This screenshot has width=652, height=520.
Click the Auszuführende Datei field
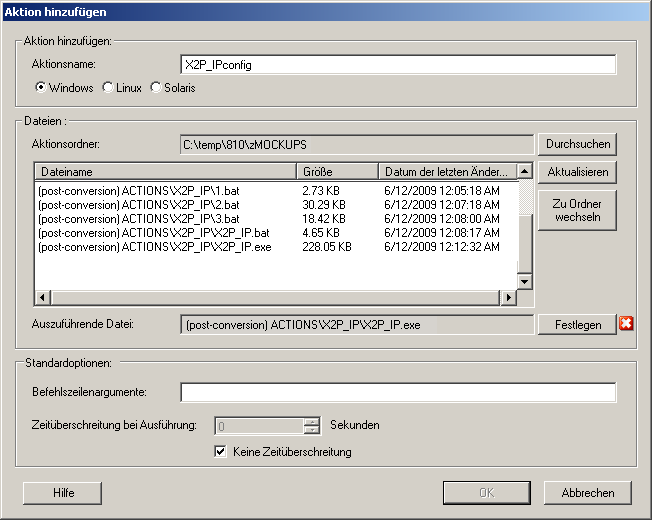pyautogui.click(x=357, y=325)
